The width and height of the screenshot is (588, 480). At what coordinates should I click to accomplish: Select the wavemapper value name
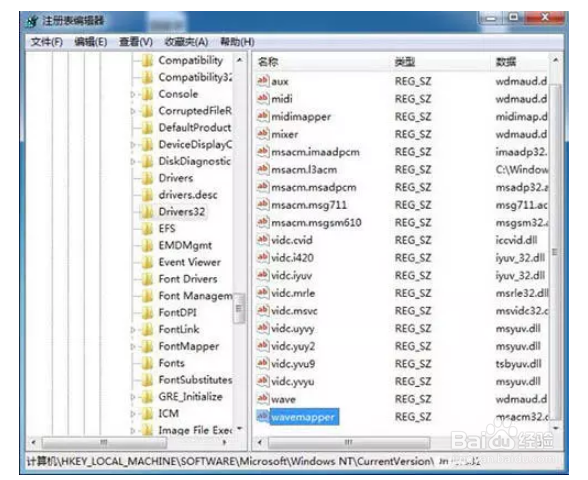click(303, 417)
